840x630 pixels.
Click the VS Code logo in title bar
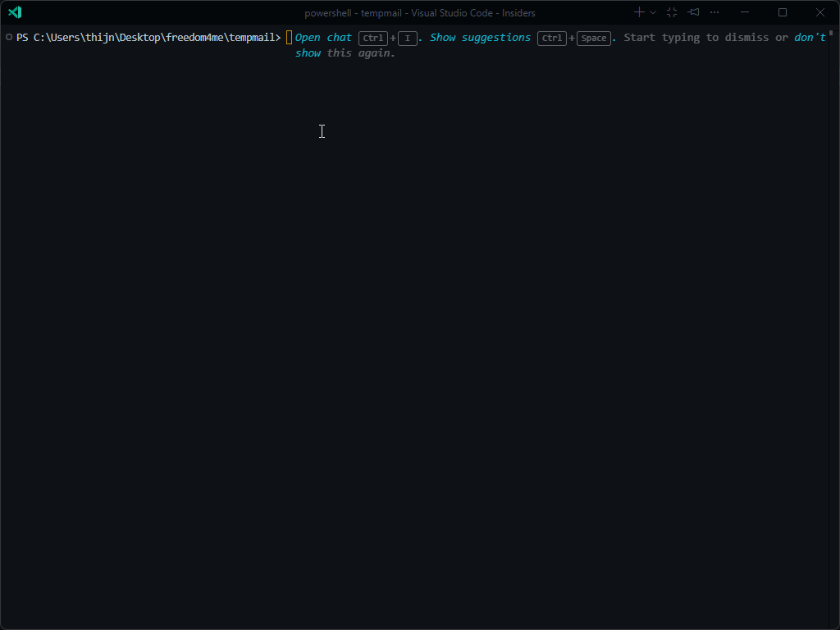(x=14, y=12)
